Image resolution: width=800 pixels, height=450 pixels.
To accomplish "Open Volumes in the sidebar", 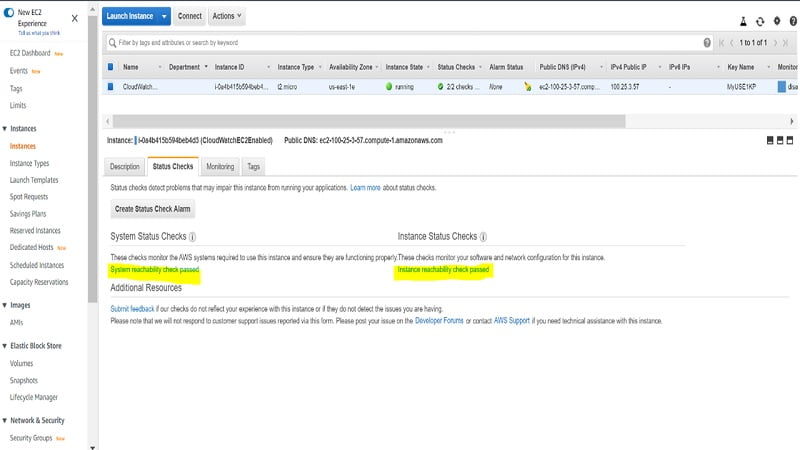I will click(21, 364).
